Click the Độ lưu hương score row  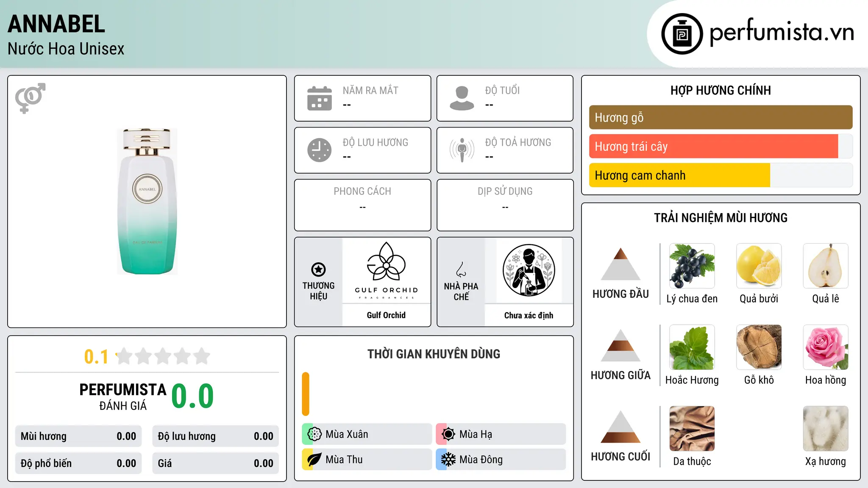coord(216,436)
